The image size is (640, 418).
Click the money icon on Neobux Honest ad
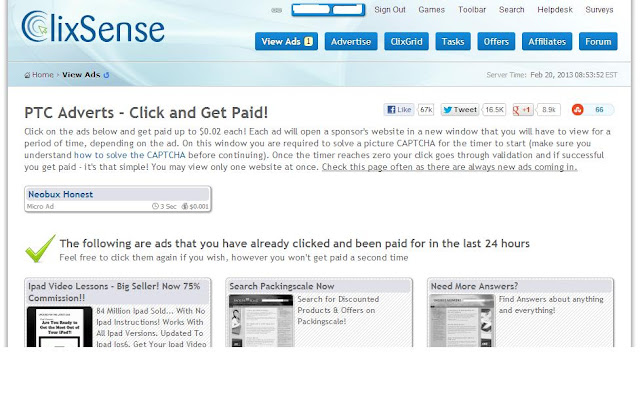pos(184,207)
